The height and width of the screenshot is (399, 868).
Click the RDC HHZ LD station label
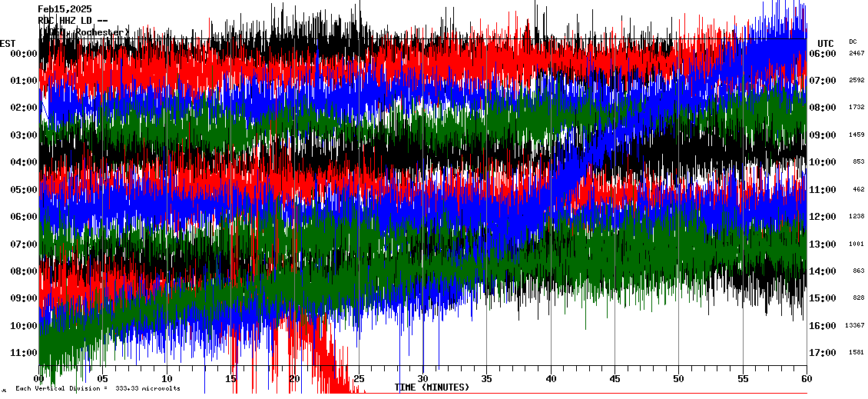coord(72,20)
